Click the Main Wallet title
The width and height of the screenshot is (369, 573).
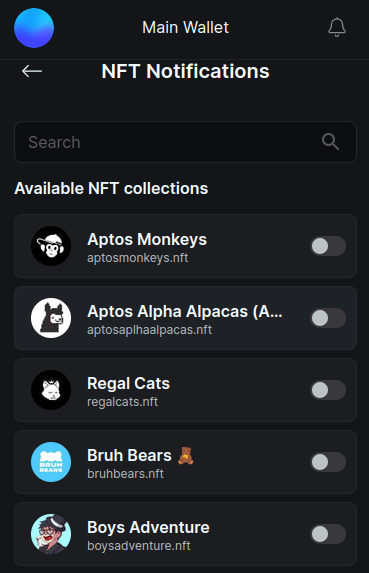click(185, 27)
